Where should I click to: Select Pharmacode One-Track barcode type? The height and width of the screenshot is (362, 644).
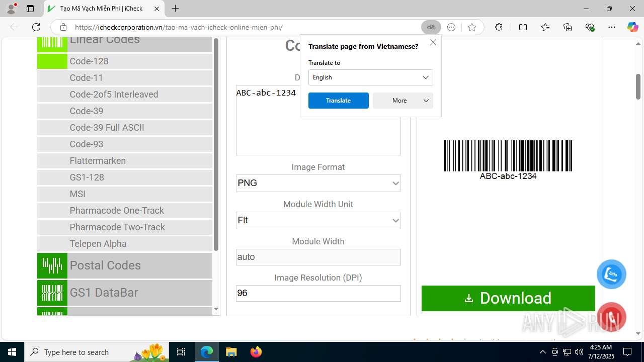tap(125, 211)
